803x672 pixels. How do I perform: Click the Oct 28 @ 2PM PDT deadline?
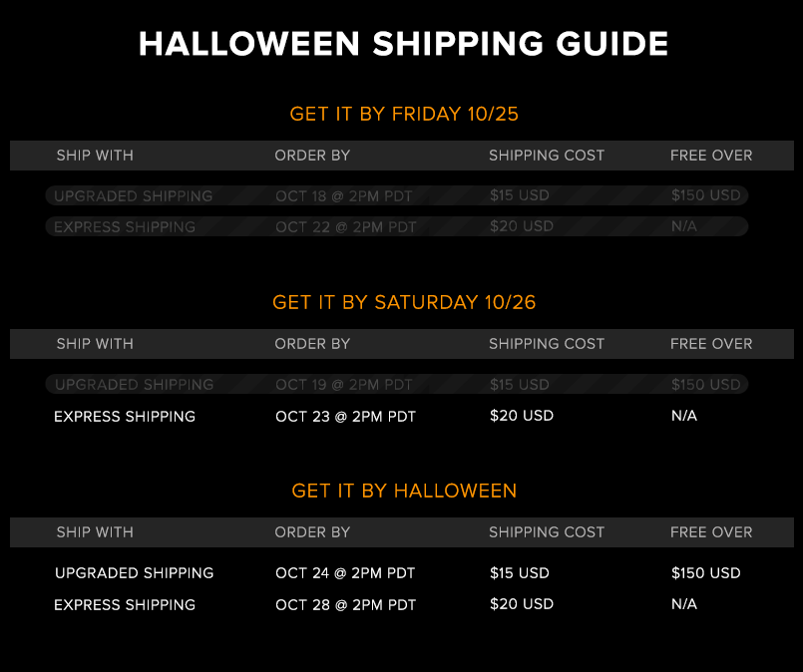click(346, 604)
